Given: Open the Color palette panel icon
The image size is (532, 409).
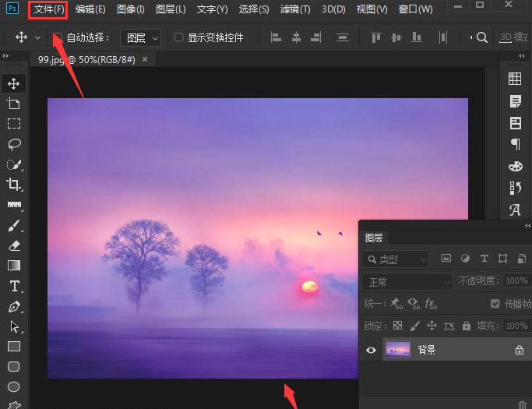Looking at the screenshot, I should click(516, 166).
